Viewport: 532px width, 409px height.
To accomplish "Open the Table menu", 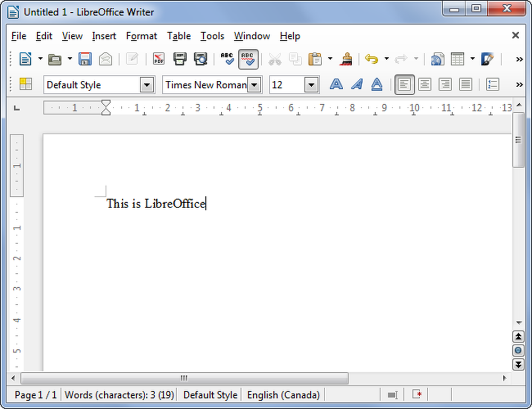I will click(x=179, y=36).
